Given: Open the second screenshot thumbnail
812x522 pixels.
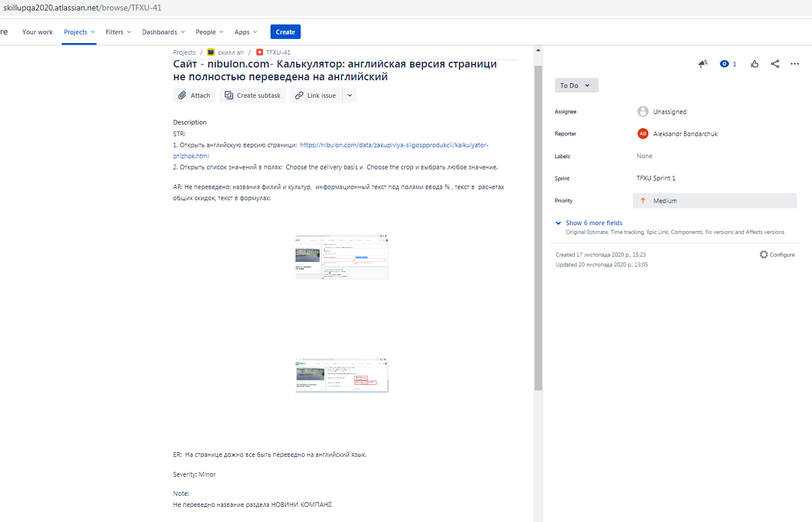Looking at the screenshot, I should pyautogui.click(x=341, y=375).
